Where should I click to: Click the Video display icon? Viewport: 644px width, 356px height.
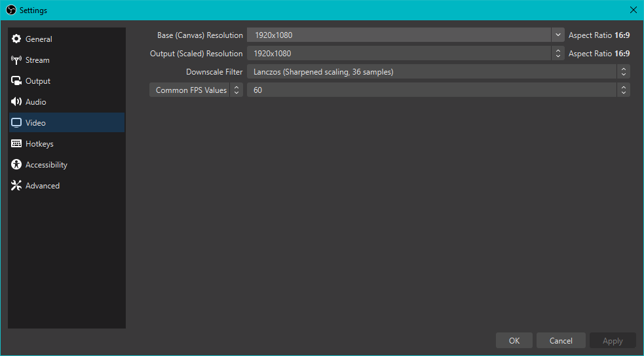point(16,123)
